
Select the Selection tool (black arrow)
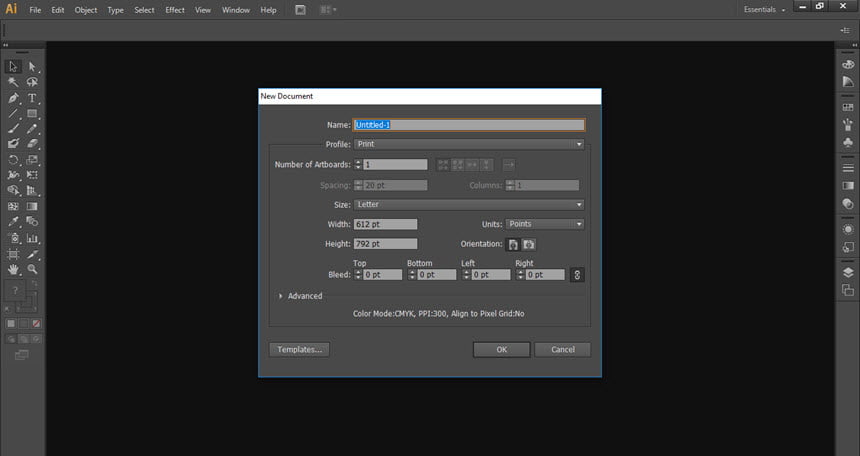point(13,66)
